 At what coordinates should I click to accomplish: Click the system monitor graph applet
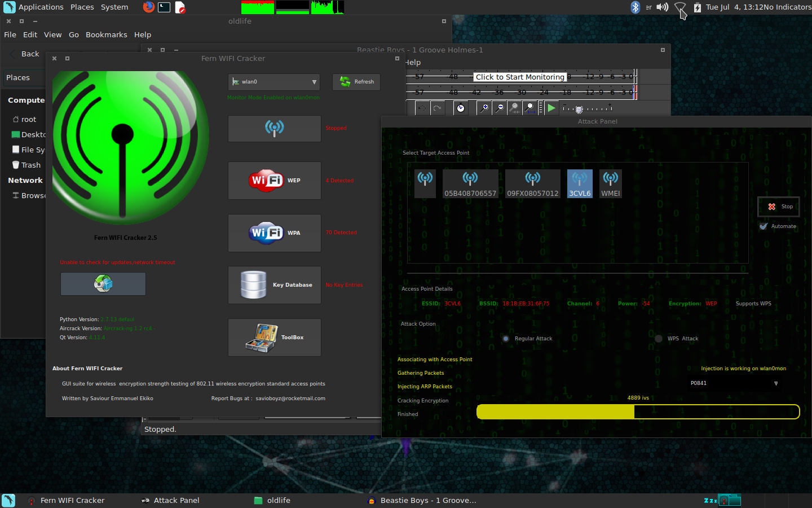coord(293,7)
